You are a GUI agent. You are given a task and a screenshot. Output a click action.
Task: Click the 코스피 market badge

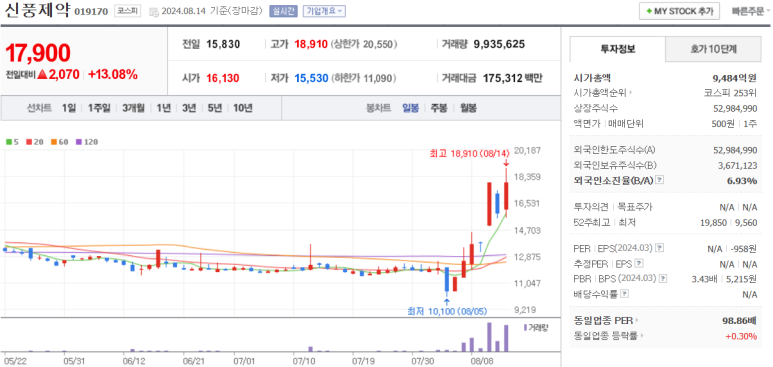pos(127,11)
